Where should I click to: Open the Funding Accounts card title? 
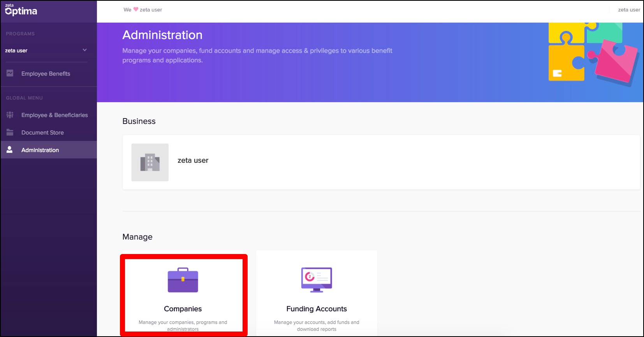(x=317, y=309)
